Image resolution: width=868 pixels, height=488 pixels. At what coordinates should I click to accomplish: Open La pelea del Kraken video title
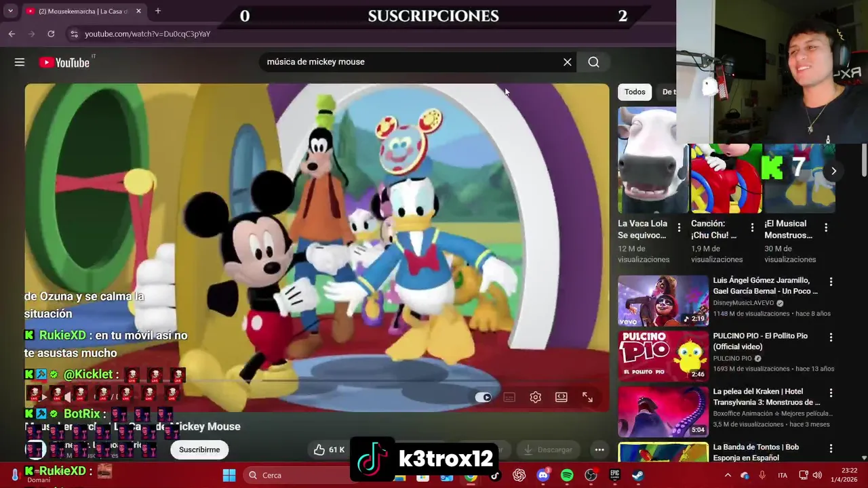pos(765,396)
